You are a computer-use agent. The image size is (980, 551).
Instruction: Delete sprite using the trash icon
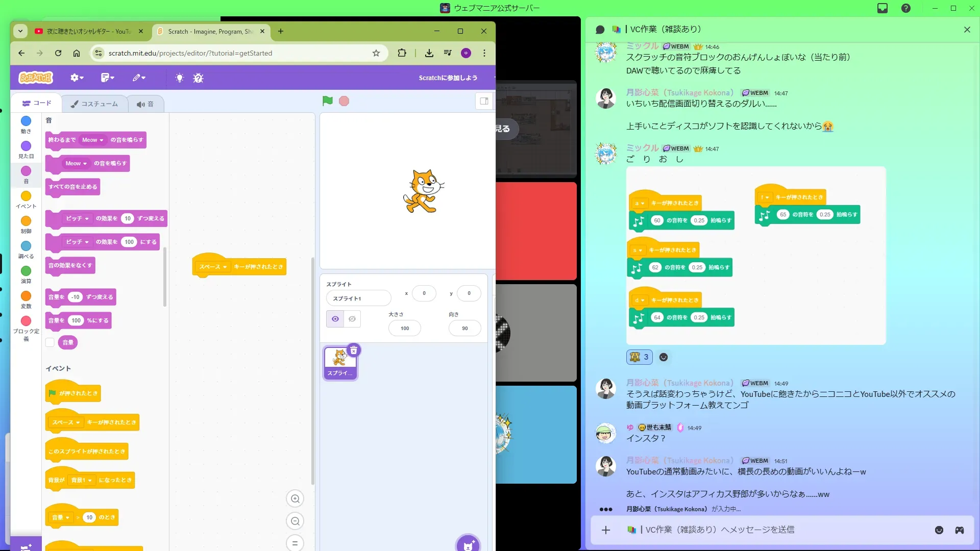tap(354, 350)
